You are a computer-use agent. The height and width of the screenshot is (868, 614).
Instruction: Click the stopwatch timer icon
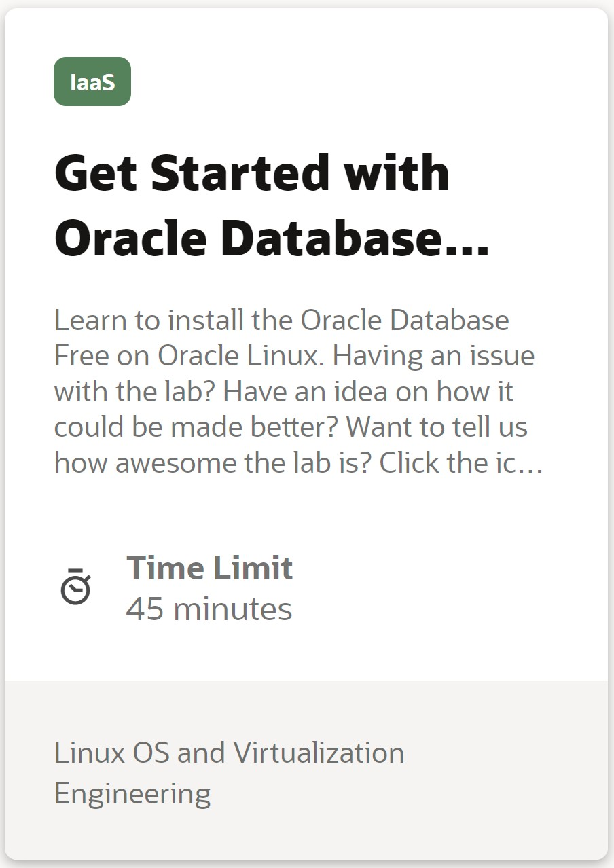[75, 587]
